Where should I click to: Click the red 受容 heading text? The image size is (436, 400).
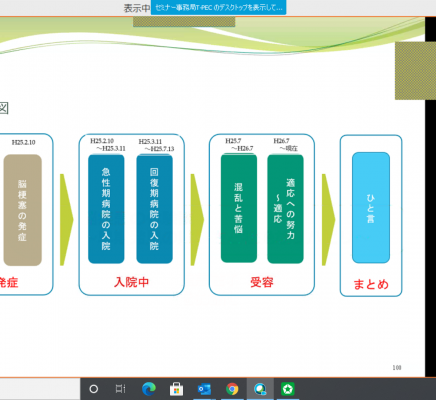[262, 282]
